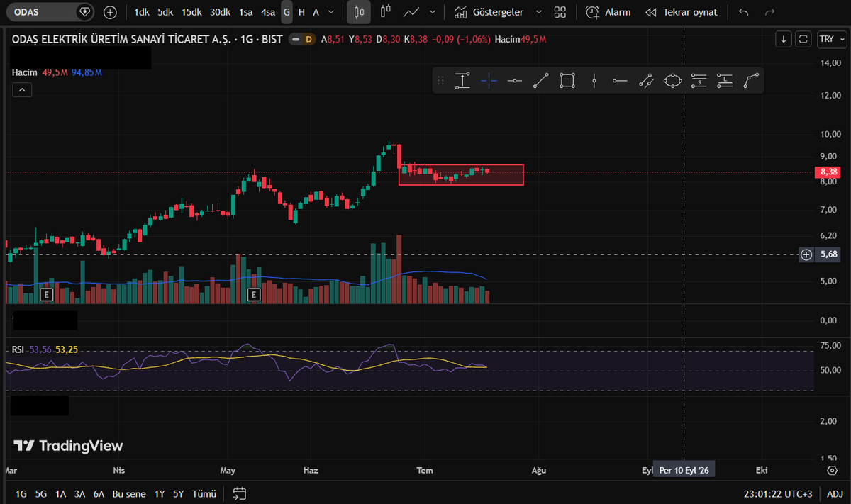The image size is (851, 504).
Task: Select the rectangle drawing tool
Action: coord(567,81)
